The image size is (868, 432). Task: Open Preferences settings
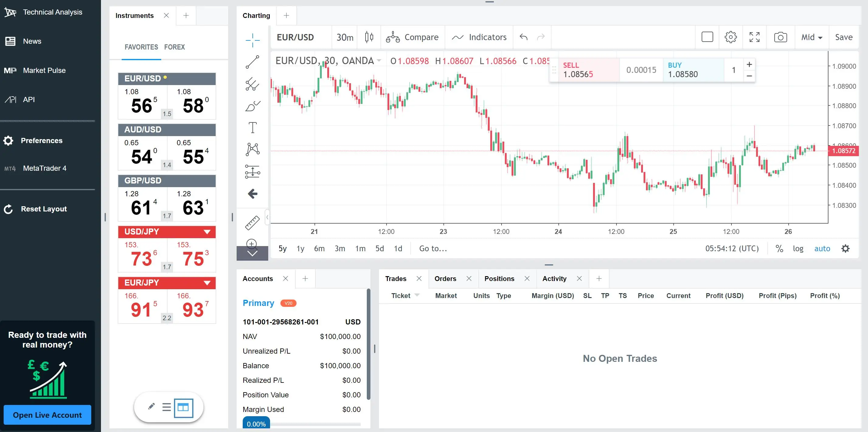(x=33, y=140)
